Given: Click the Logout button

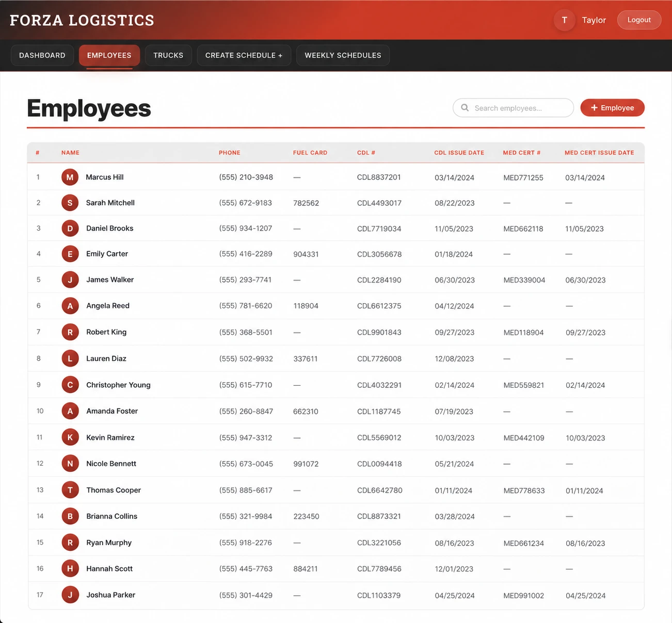Looking at the screenshot, I should point(639,20).
